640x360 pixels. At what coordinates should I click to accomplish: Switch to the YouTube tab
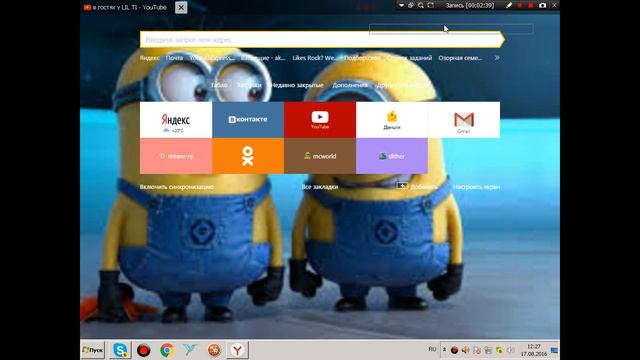point(127,7)
